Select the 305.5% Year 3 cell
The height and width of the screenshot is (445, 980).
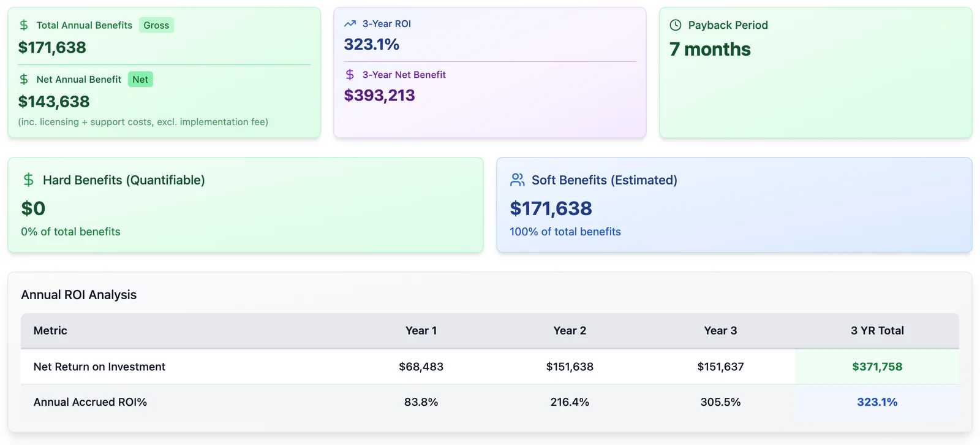coord(720,402)
